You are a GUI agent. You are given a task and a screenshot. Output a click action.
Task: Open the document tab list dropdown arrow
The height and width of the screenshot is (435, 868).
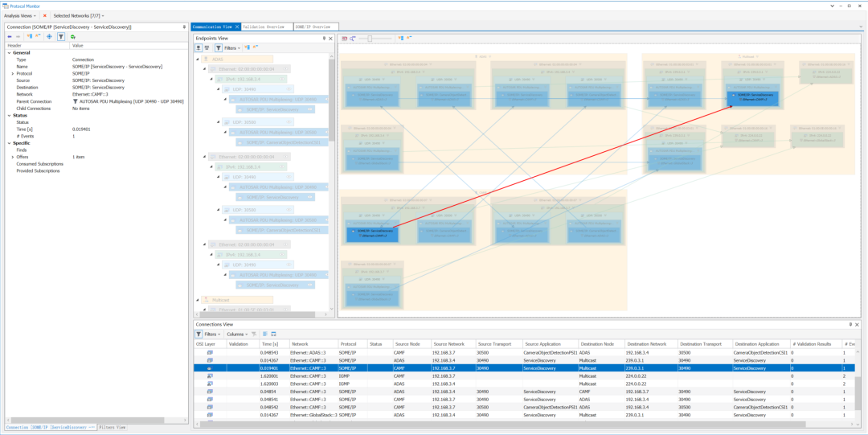tap(861, 27)
